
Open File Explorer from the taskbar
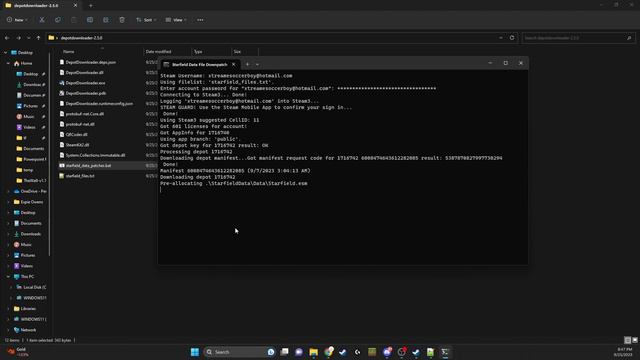pos(313,352)
